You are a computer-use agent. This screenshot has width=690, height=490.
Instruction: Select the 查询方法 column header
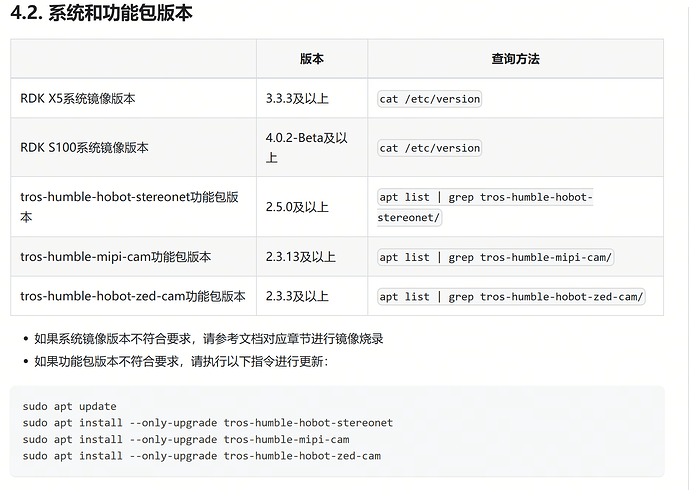(x=515, y=59)
